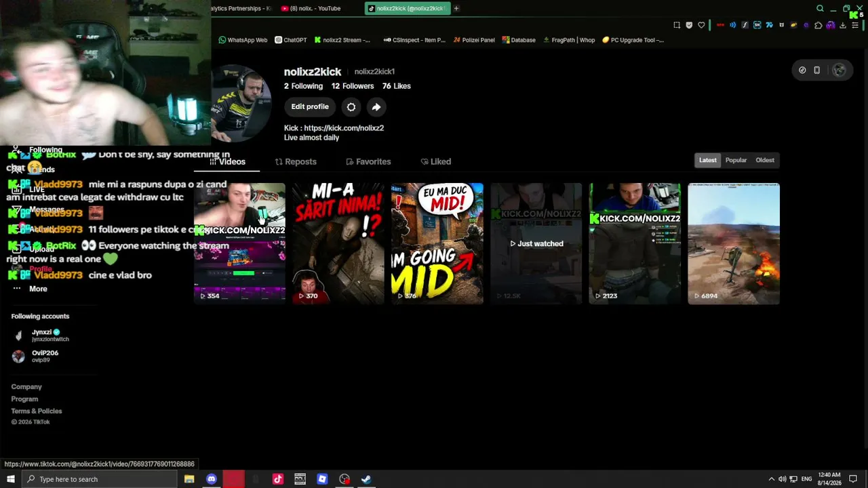Open the OviP206 following account
The width and height of the screenshot is (868, 488).
pyautogui.click(x=37, y=356)
